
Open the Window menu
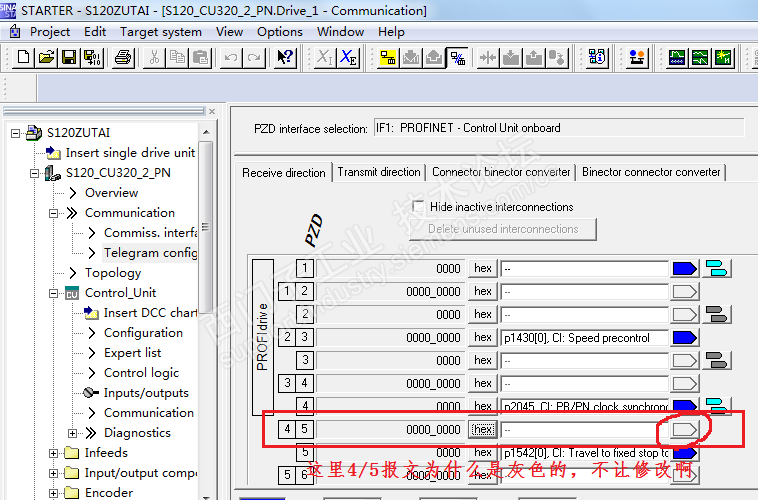tap(340, 32)
